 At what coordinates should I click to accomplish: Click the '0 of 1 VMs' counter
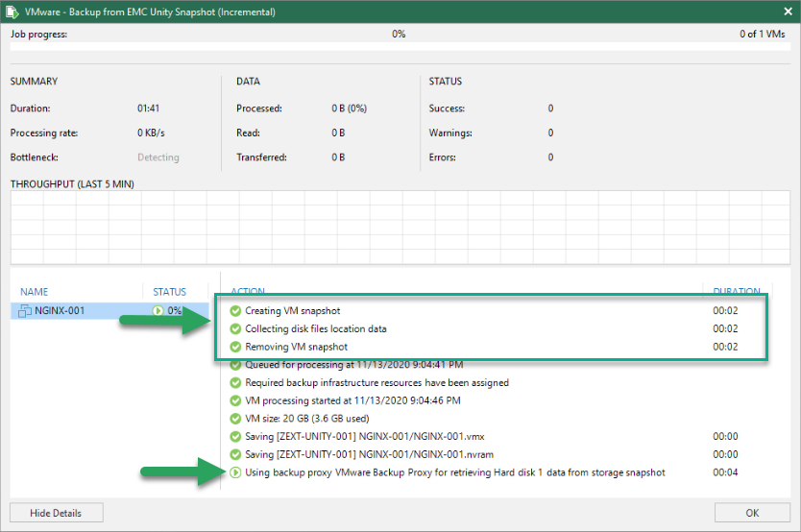click(x=763, y=35)
